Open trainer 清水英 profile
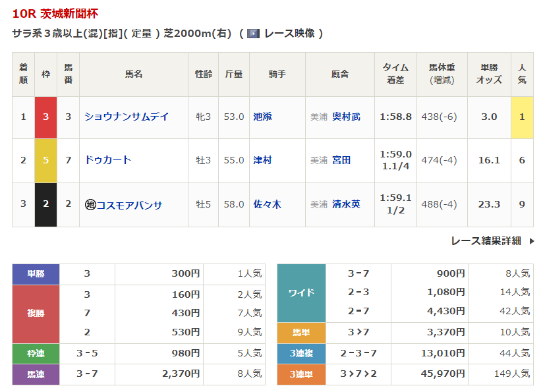The image size is (543, 392). tap(346, 205)
